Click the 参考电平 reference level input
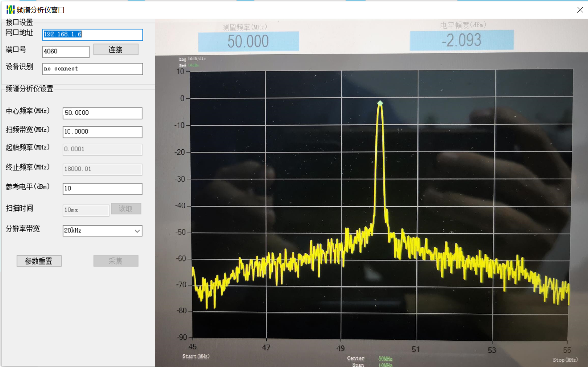 click(x=102, y=189)
